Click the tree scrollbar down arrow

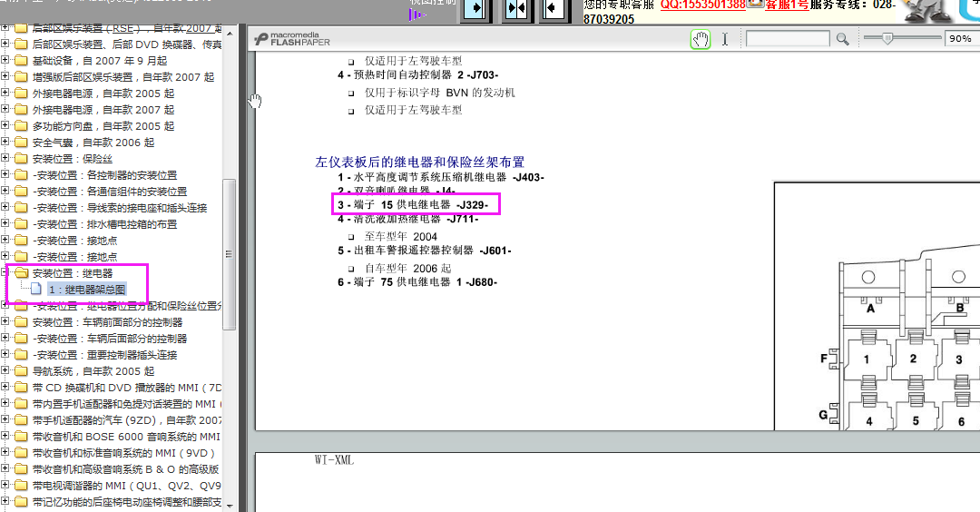click(x=229, y=505)
